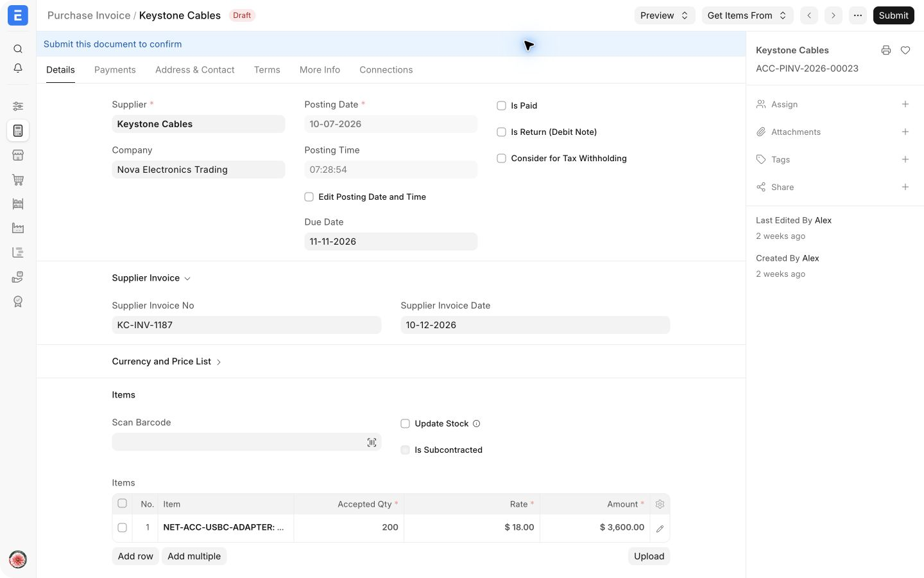Collapse the Supplier Invoice section
924x578 pixels.
(151, 278)
